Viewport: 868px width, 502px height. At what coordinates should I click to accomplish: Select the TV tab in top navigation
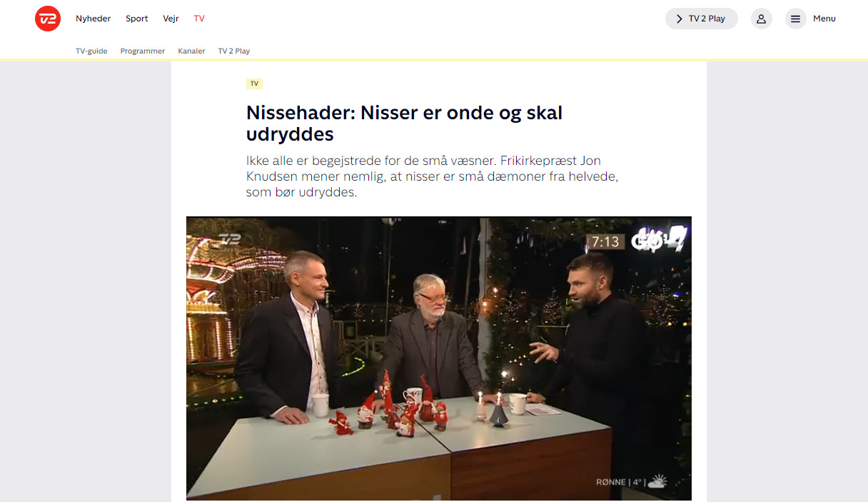[199, 19]
